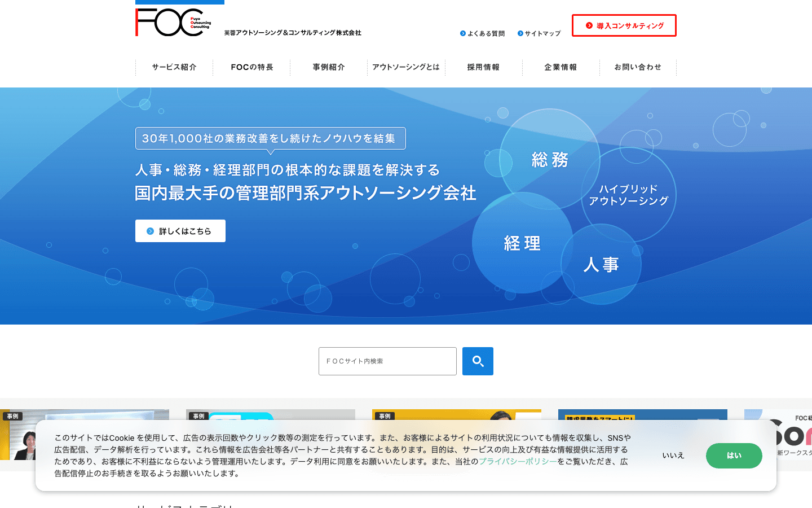Image resolution: width=812 pixels, height=508 pixels.
Task: Decline cookies with いいえ
Action: pyautogui.click(x=673, y=456)
